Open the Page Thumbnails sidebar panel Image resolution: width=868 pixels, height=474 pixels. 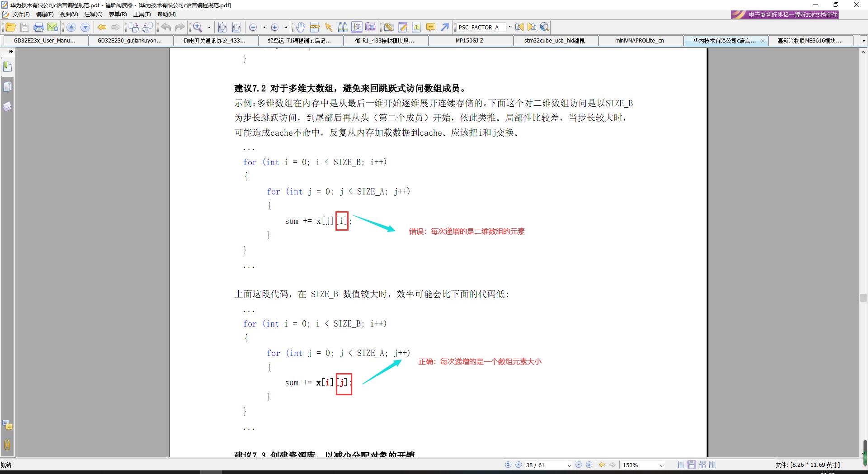point(7,87)
